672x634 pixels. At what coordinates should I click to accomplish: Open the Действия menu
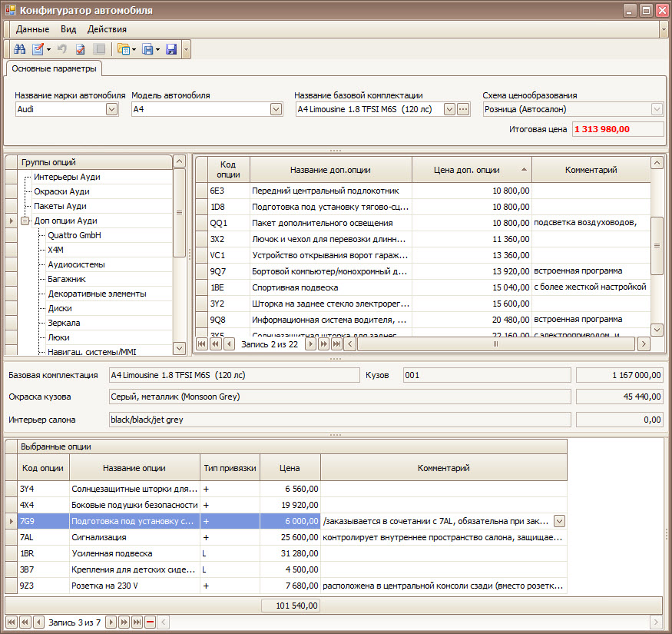point(107,29)
